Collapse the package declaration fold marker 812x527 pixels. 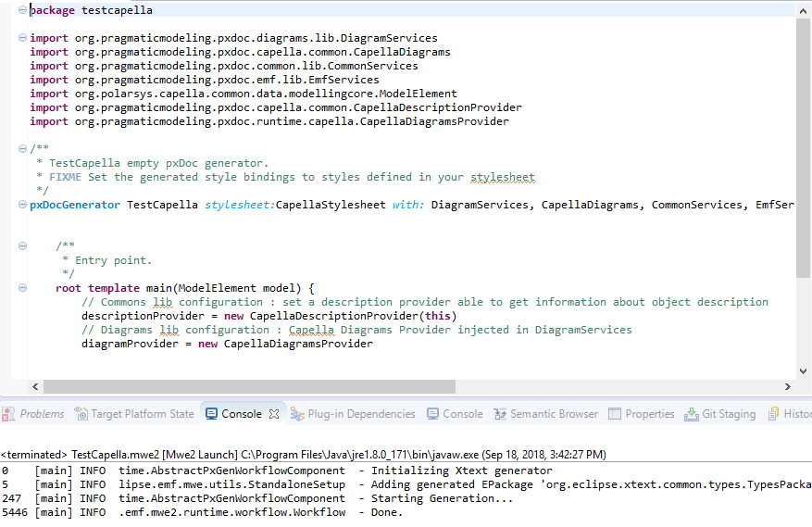(22, 10)
